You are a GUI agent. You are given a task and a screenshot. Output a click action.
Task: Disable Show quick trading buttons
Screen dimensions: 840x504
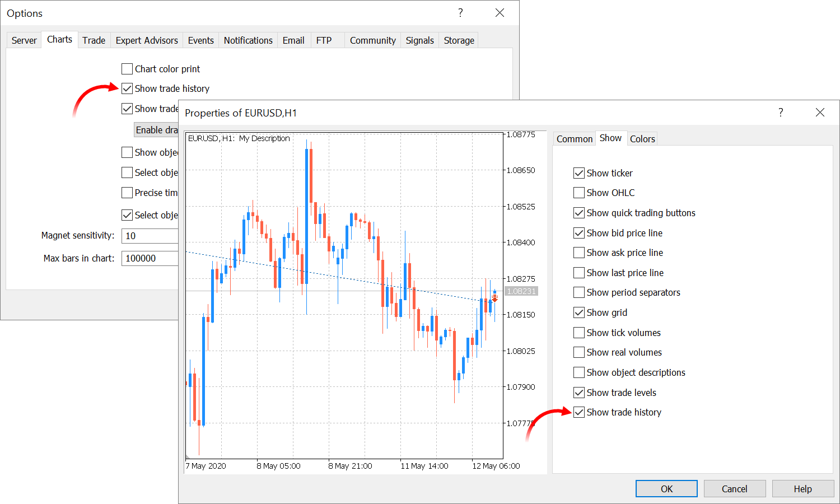click(579, 212)
